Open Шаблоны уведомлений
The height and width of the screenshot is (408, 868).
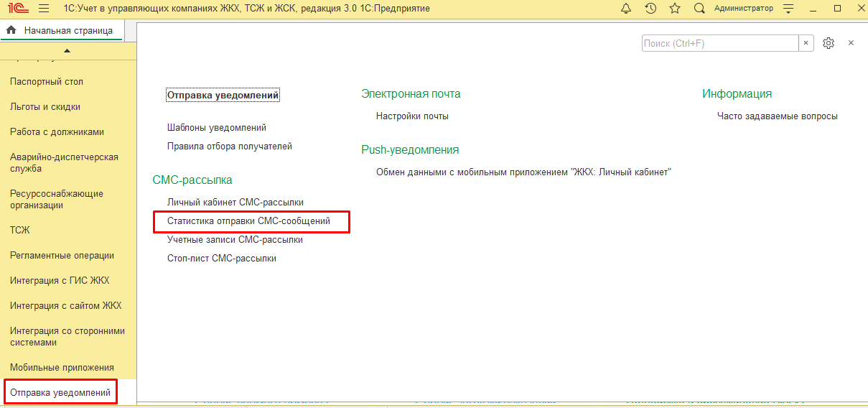217,128
